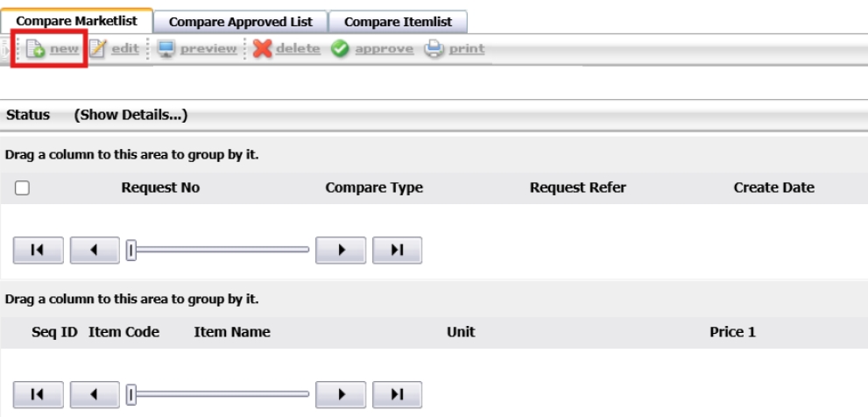
Task: Open the Compare Itemlist tab
Action: [398, 22]
